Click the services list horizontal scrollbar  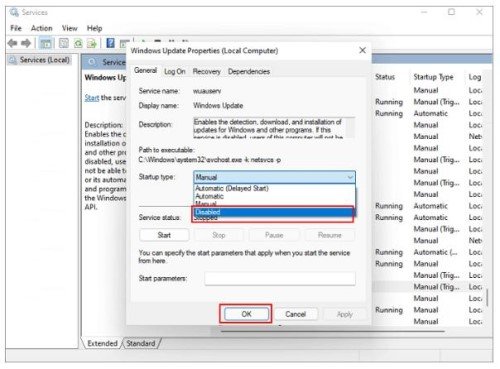[x=333, y=332]
